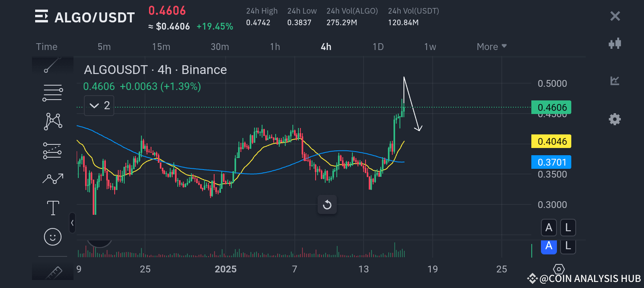Viewport: 644px width, 288px height.
Task: Open the hexagon chart settings icon
Action: tap(559, 269)
